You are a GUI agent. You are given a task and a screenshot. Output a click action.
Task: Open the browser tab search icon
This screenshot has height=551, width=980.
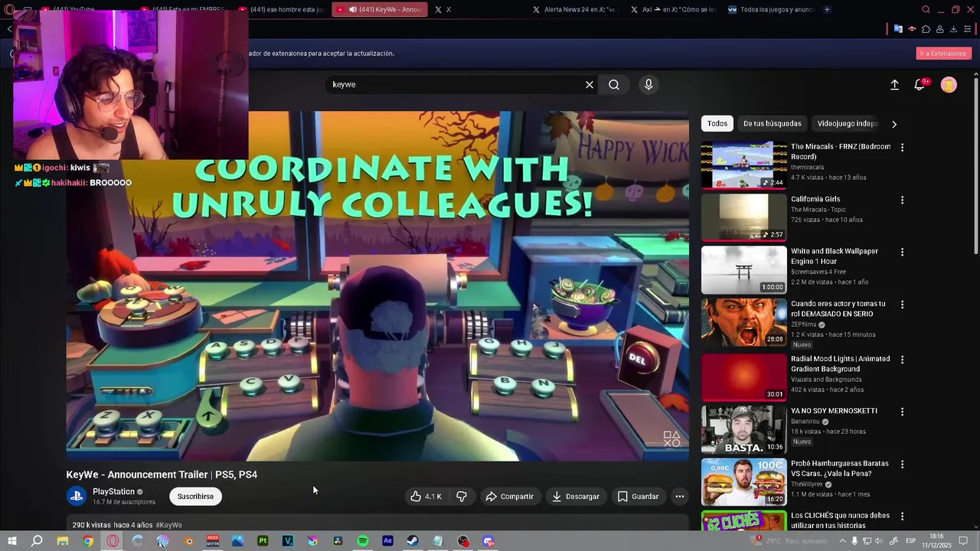(x=926, y=10)
